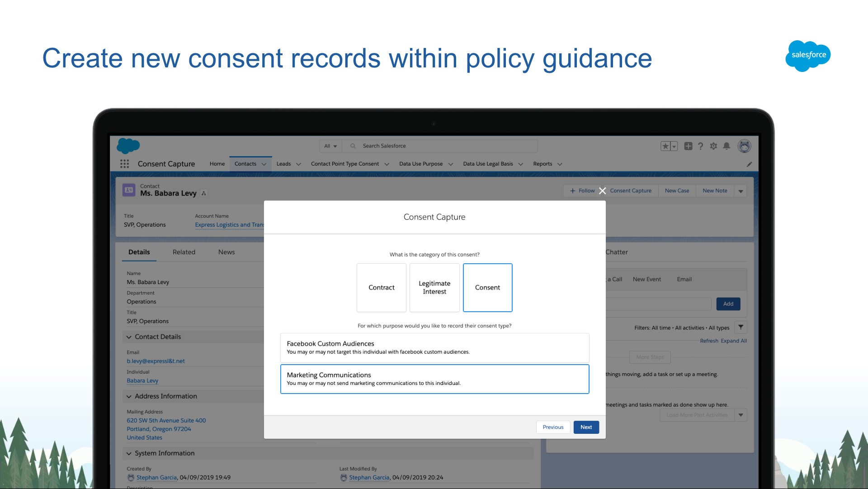Click the Next button in Consent Capture
The height and width of the screenshot is (489, 868).
pos(586,427)
